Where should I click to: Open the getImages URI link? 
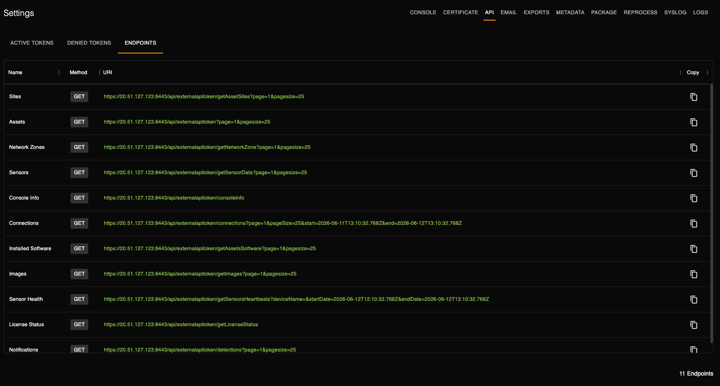[200, 274]
